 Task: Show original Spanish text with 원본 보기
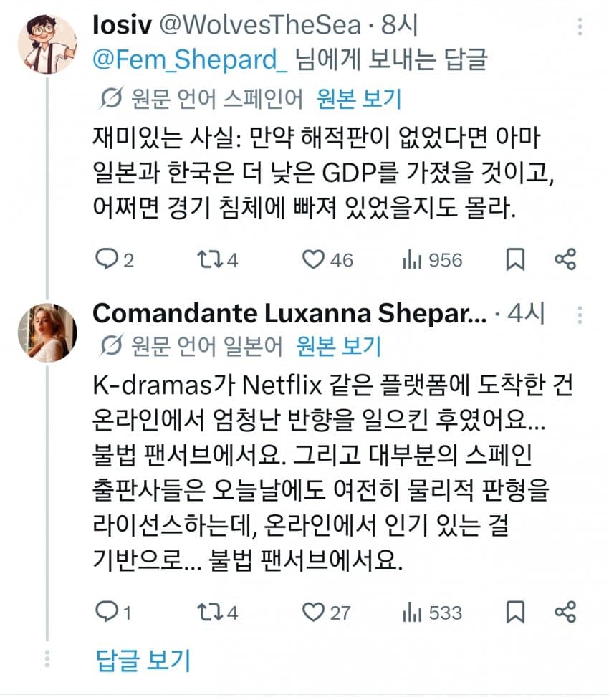click(360, 99)
